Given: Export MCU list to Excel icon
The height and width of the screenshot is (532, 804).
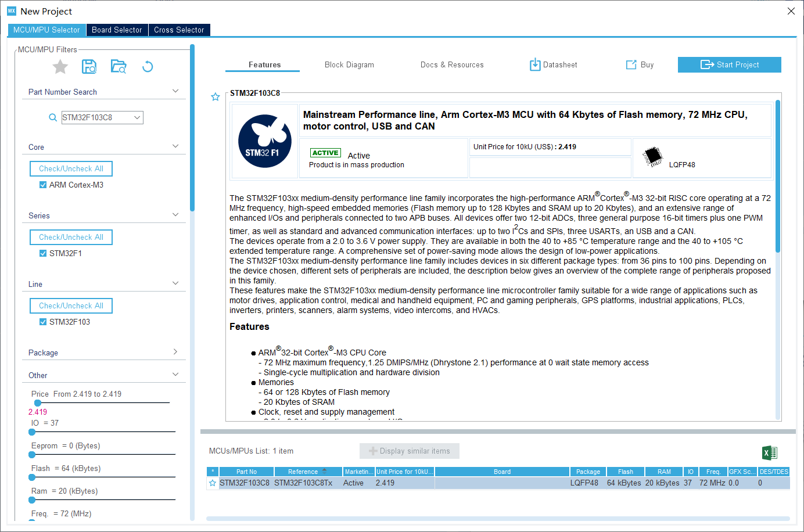Looking at the screenshot, I should point(770,453).
